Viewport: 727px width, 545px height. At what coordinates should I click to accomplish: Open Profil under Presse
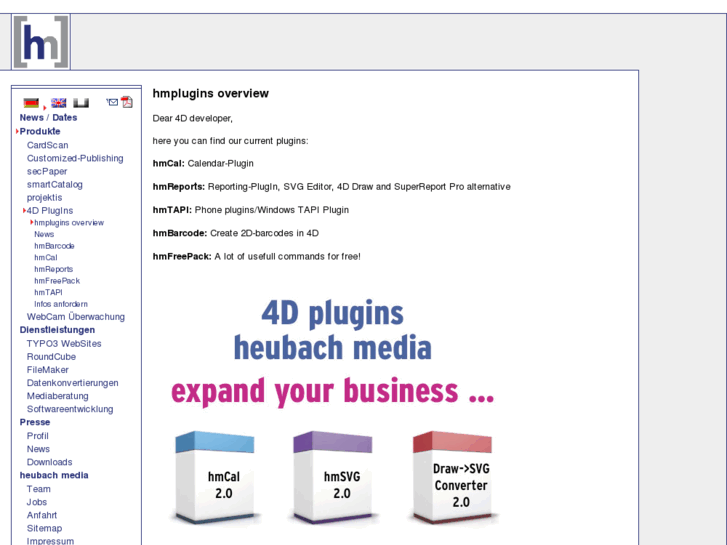[x=38, y=436]
